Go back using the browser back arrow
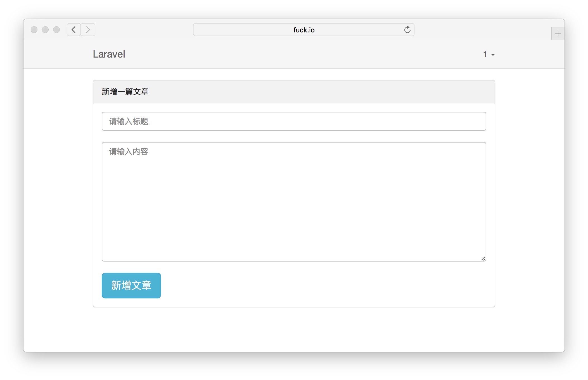Screen dimensions: 588x380 click(74, 30)
